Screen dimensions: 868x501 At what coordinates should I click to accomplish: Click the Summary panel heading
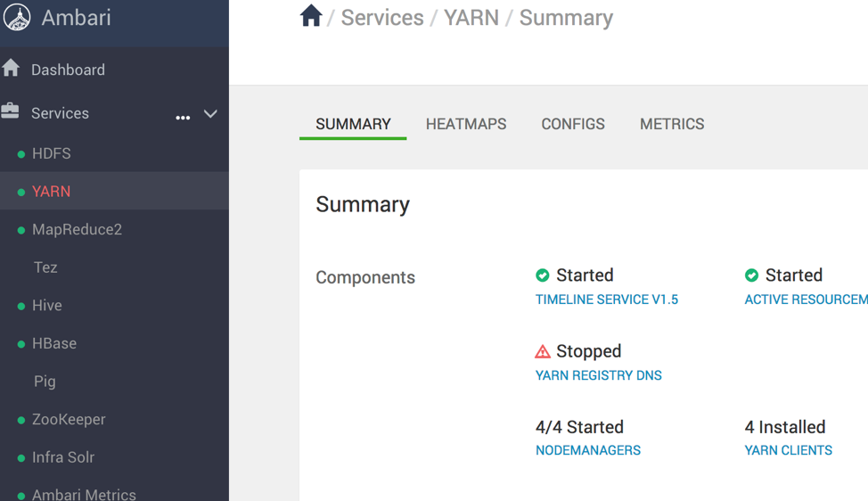363,204
